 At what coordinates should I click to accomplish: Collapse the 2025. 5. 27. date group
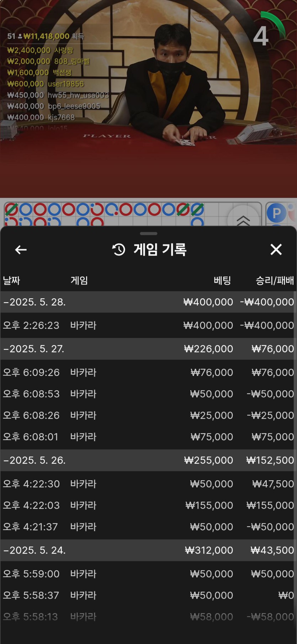click(x=34, y=349)
